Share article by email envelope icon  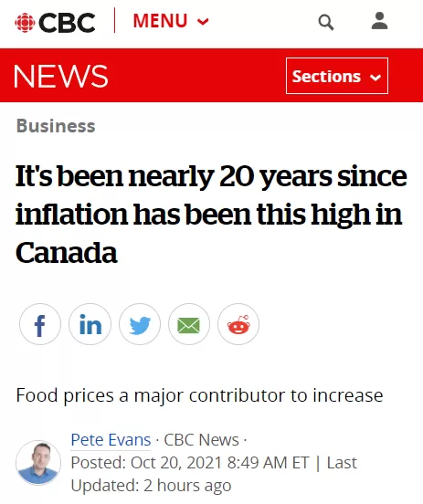[x=189, y=324]
